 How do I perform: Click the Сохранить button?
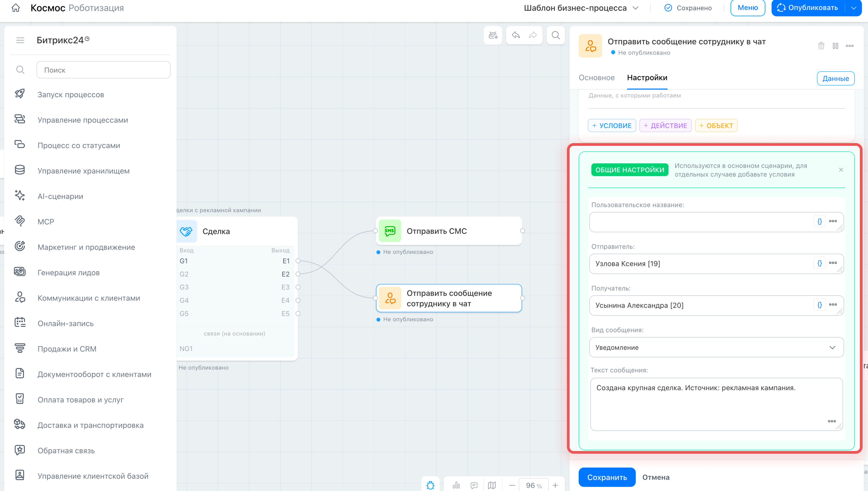click(x=607, y=477)
